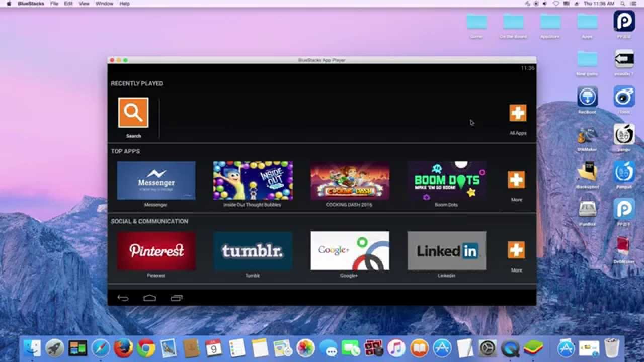Open Mission Control from the dock
This screenshot has width=644, height=362.
(x=77, y=348)
